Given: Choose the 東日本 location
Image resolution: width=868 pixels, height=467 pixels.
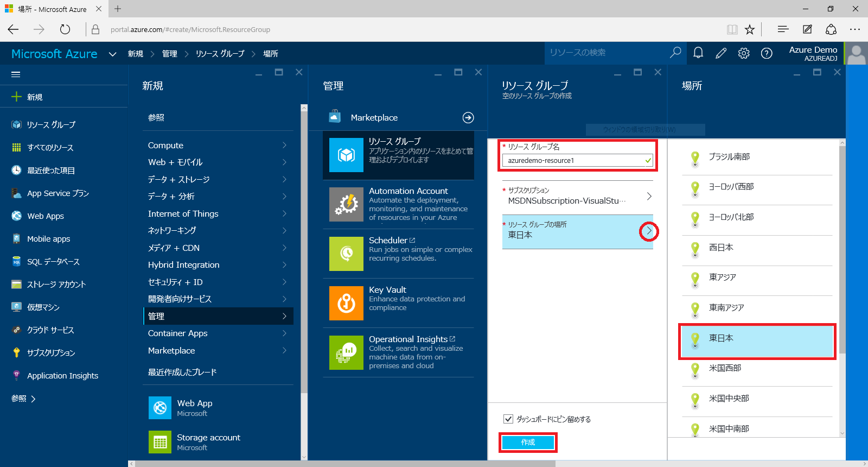Looking at the screenshot, I should tap(757, 341).
